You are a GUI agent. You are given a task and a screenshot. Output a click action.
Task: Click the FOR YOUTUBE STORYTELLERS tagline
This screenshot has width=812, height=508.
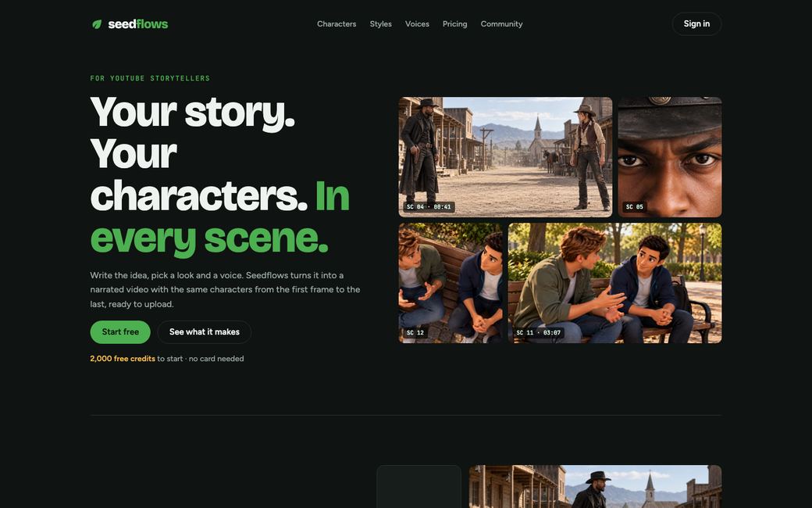pos(150,78)
